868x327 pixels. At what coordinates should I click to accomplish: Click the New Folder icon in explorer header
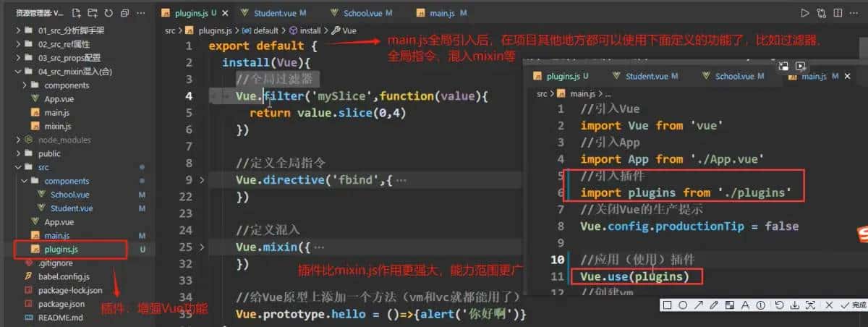92,13
